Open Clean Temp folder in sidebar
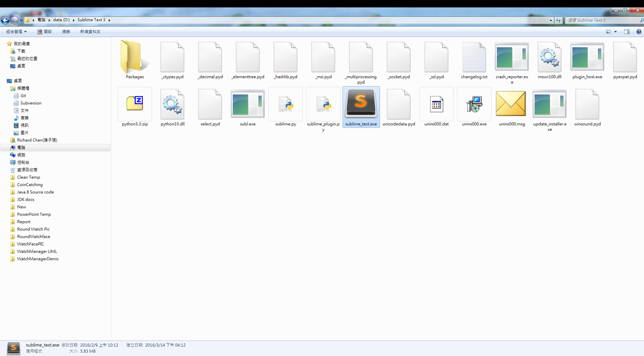This screenshot has height=356, width=644. 28,177
